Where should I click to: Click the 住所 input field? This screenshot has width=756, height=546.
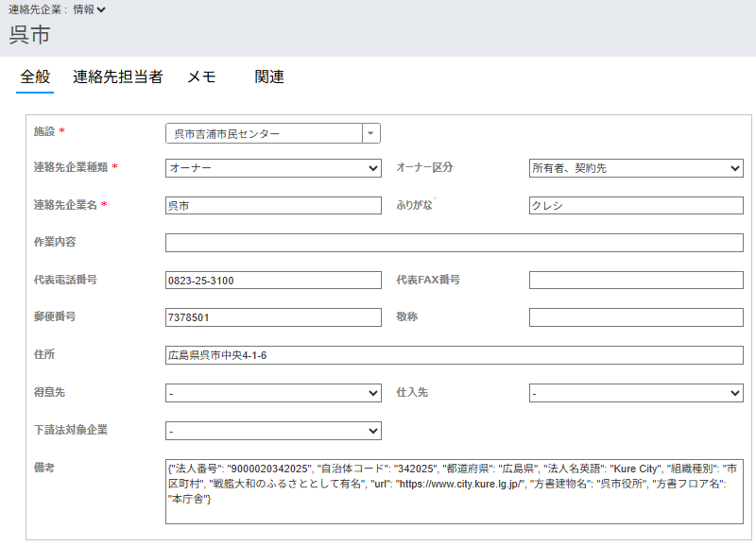455,355
